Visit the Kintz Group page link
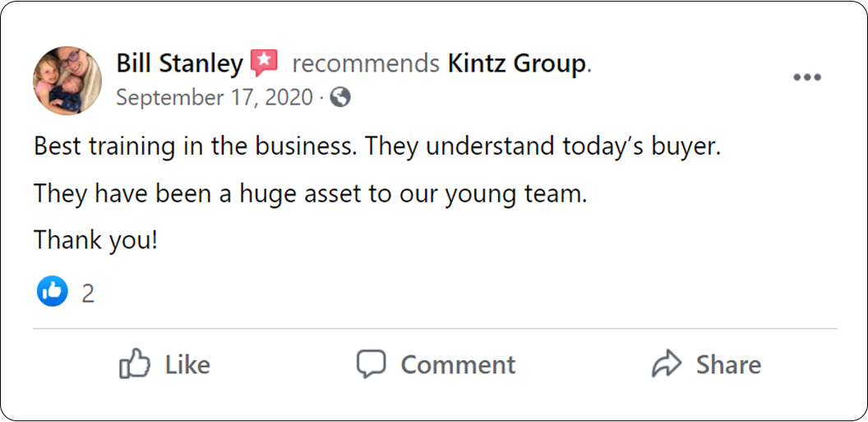Viewport: 868px width, 422px height. click(x=517, y=63)
